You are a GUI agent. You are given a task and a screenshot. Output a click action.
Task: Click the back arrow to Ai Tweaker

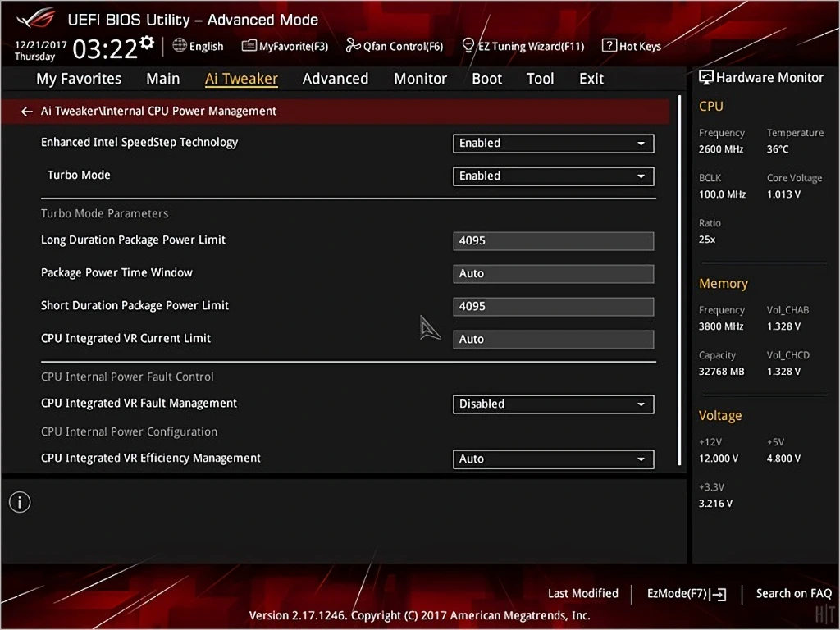click(x=27, y=112)
